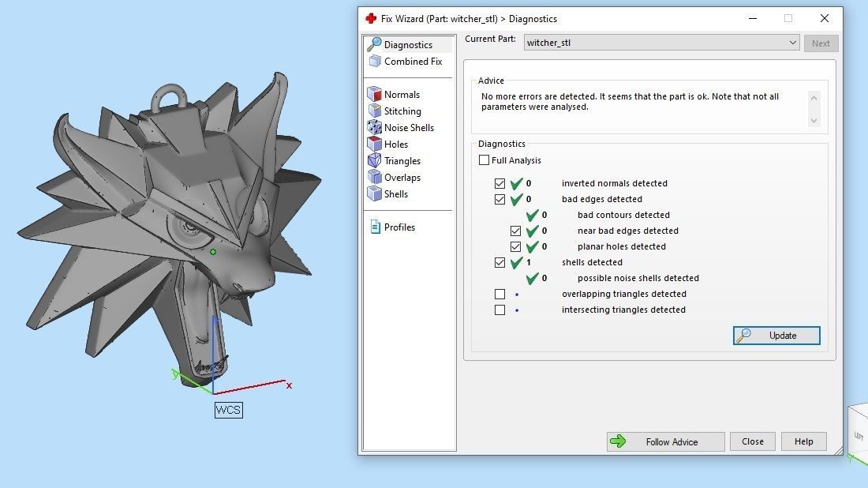Enable overlapping triangles detected checkbox
Image resolution: width=868 pixels, height=488 pixels.
[499, 294]
